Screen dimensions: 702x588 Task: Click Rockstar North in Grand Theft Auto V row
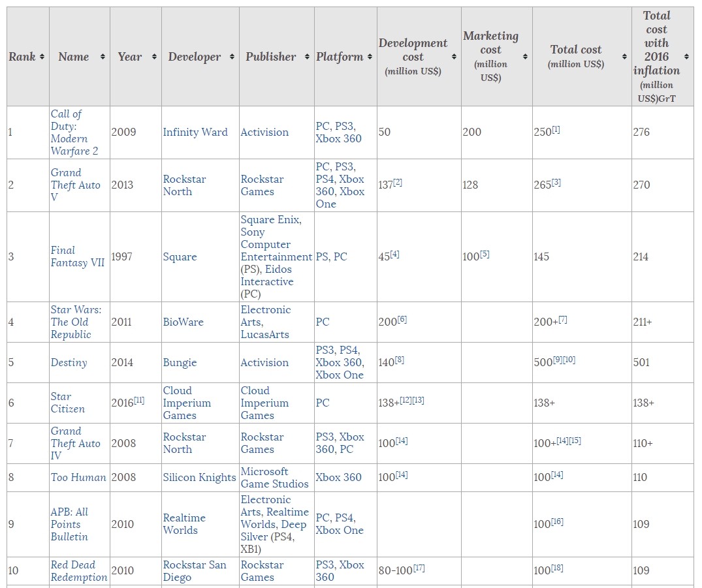(x=184, y=185)
